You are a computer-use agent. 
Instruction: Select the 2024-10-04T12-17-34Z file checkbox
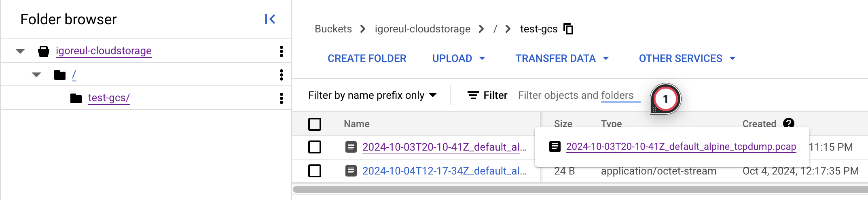tap(315, 171)
